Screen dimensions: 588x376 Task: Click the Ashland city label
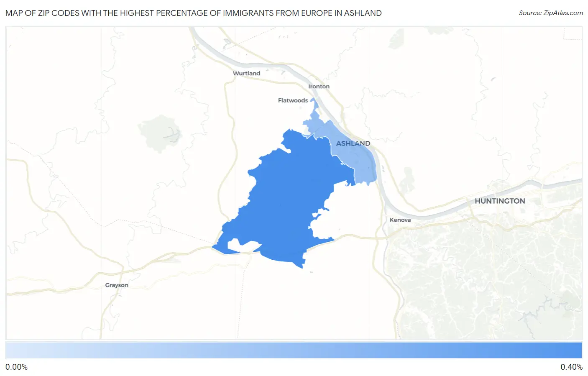(x=353, y=143)
